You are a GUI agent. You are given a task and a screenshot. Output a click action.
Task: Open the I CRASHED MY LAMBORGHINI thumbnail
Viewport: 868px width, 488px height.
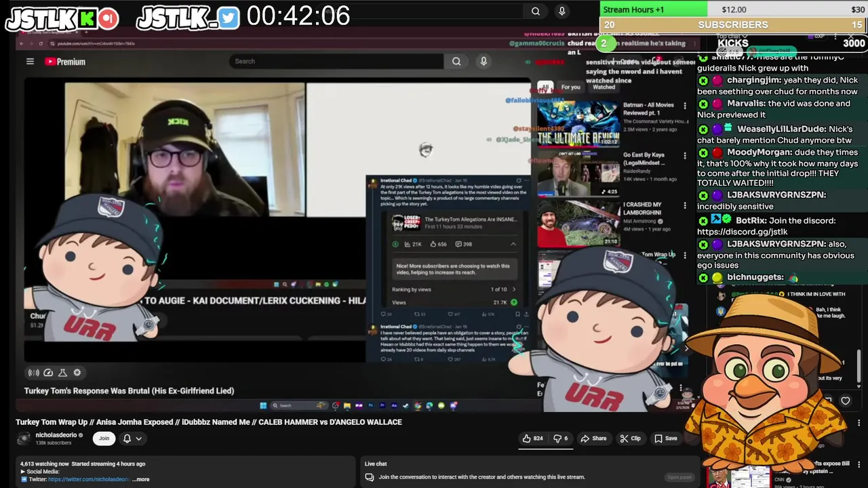[578, 223]
